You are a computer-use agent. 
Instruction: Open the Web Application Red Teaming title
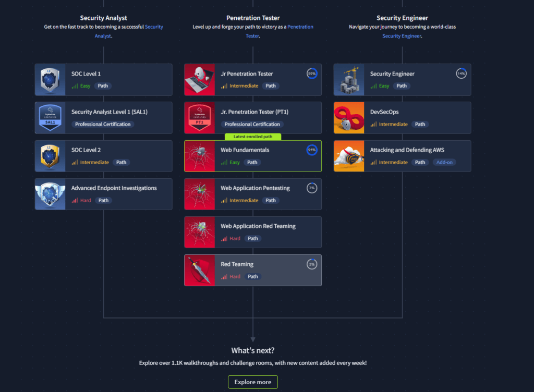pos(258,226)
